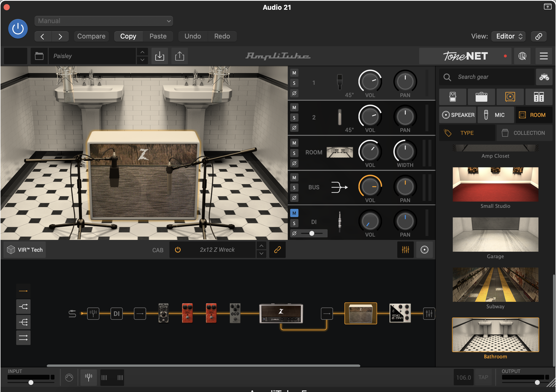This screenshot has height=392, width=556.
Task: Filter gear by COLLECTION
Action: 524,133
